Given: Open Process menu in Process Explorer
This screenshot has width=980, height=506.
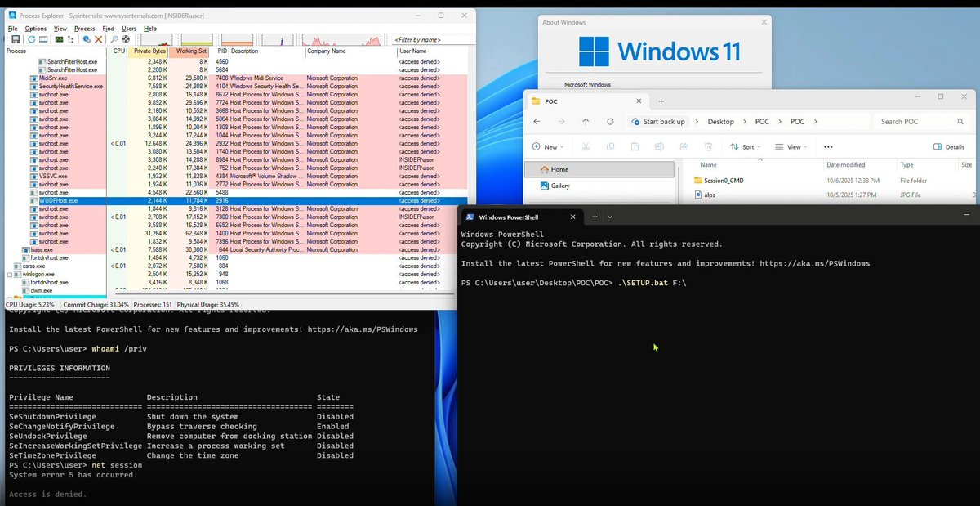Looking at the screenshot, I should pos(85,29).
